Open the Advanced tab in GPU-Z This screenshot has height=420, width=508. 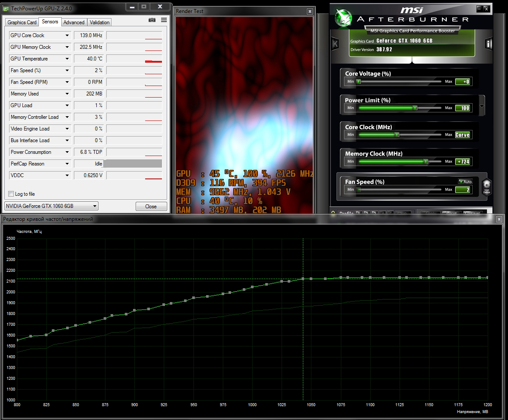click(x=74, y=22)
